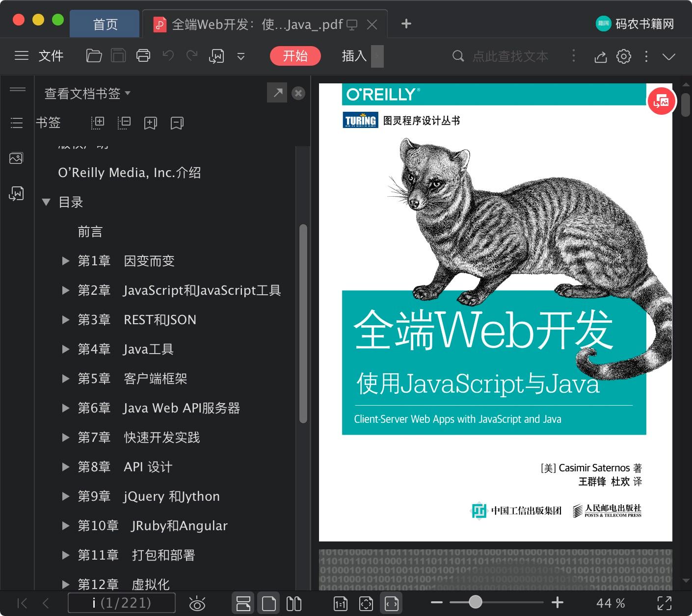Select the 插入 ribbon tab
The height and width of the screenshot is (616, 692).
coord(354,56)
